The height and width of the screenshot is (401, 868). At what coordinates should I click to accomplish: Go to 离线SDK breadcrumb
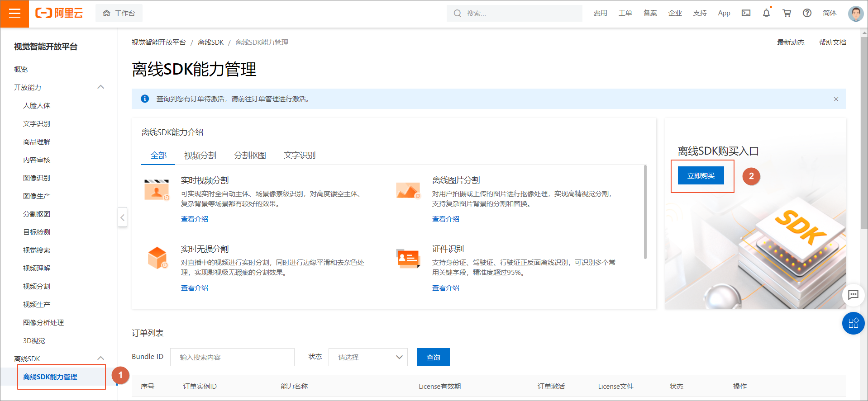click(x=211, y=42)
